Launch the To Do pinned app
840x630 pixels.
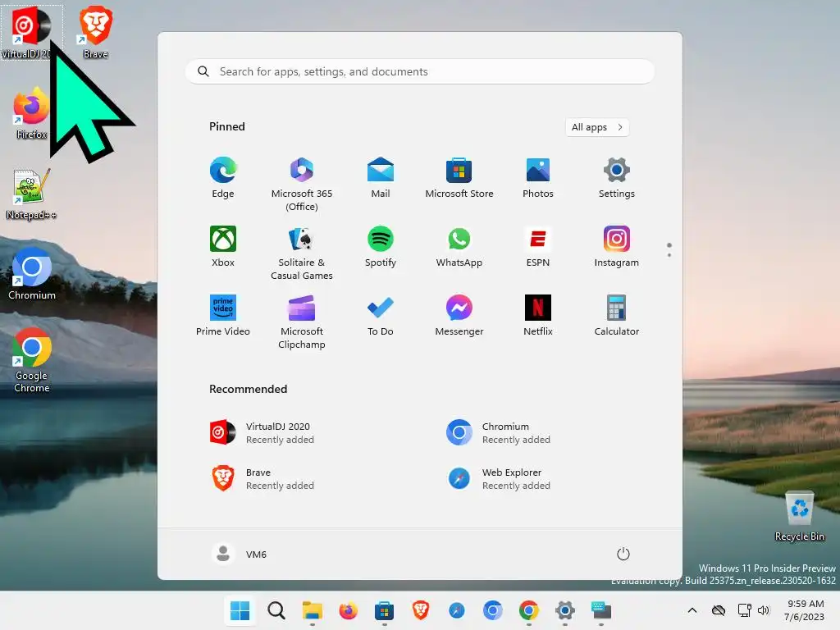click(x=381, y=316)
